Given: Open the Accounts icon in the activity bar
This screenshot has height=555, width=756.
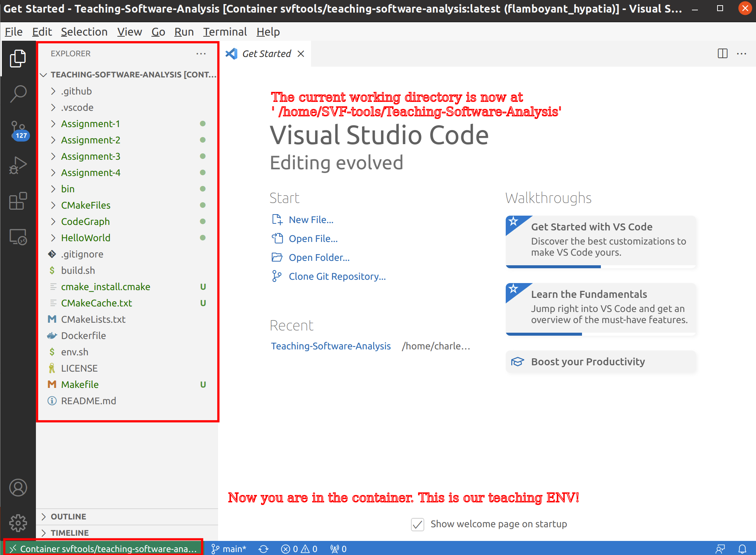Looking at the screenshot, I should click(18, 488).
